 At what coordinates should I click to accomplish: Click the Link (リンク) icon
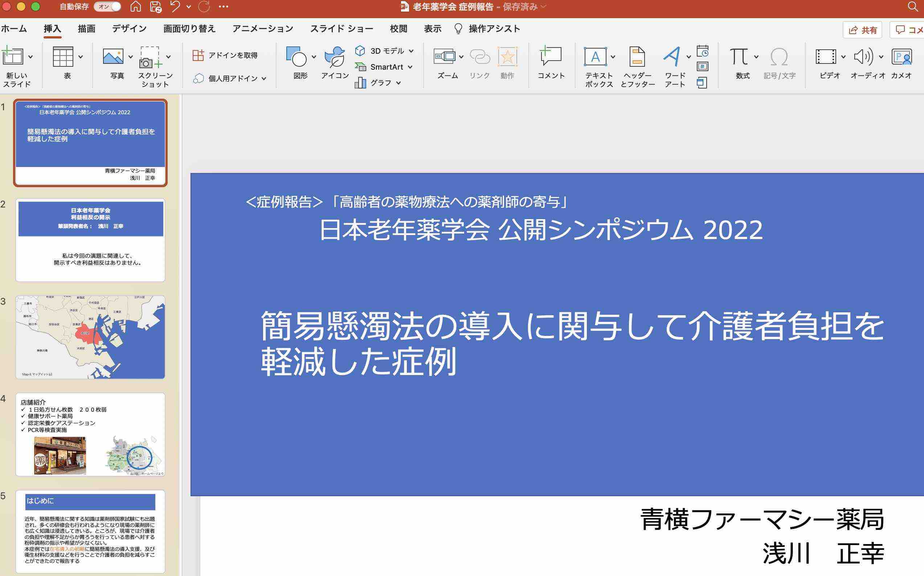(479, 57)
